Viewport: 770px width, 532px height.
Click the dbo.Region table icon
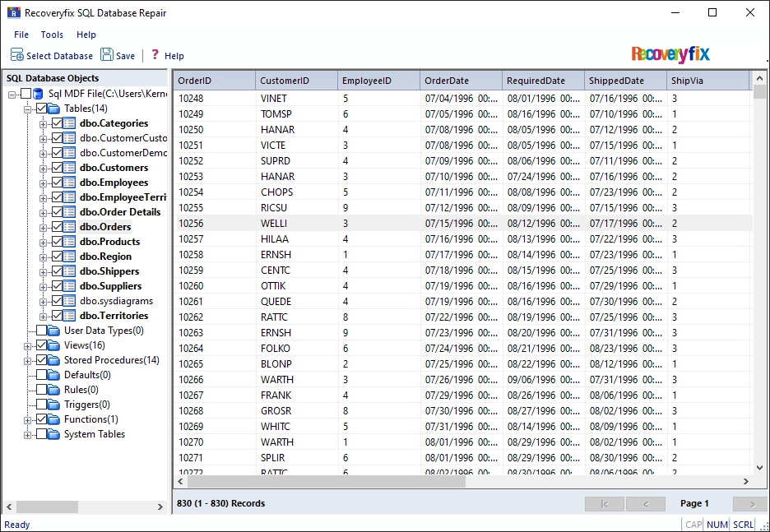pos(69,257)
